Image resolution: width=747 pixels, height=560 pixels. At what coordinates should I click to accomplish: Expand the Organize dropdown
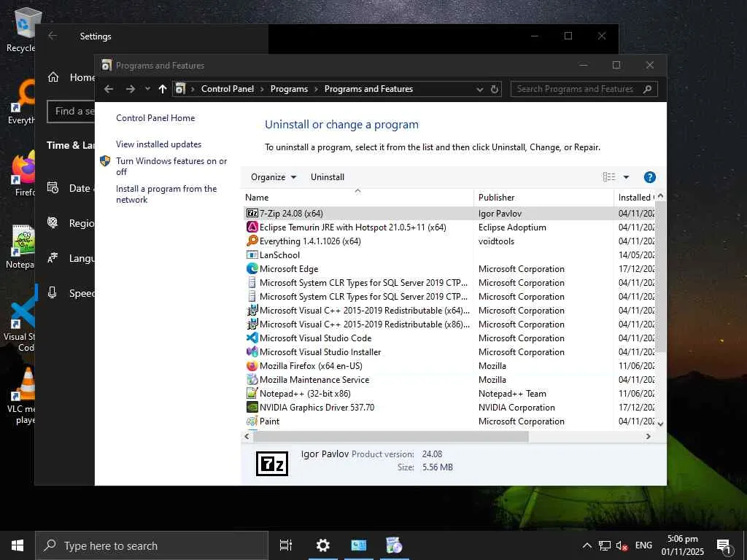click(x=274, y=177)
